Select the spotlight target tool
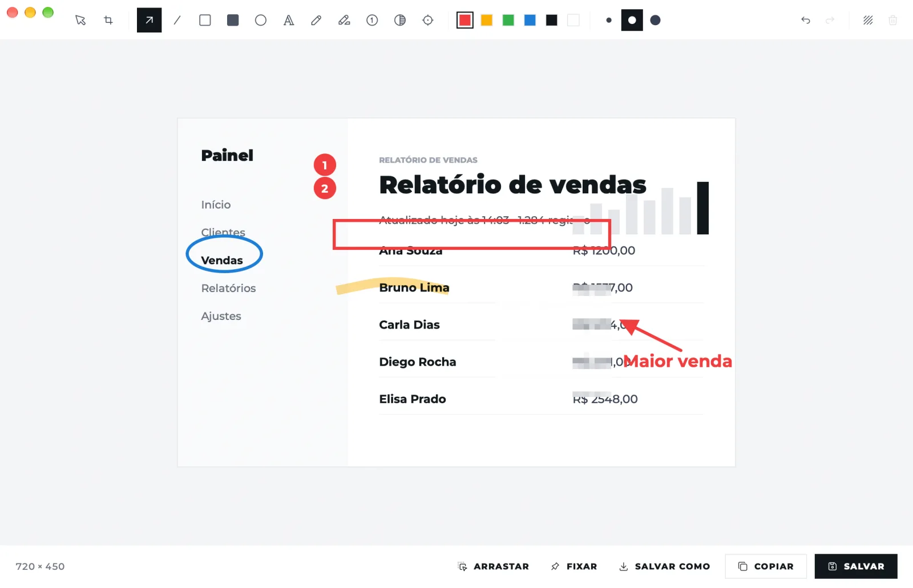The width and height of the screenshot is (913, 588). pos(428,21)
